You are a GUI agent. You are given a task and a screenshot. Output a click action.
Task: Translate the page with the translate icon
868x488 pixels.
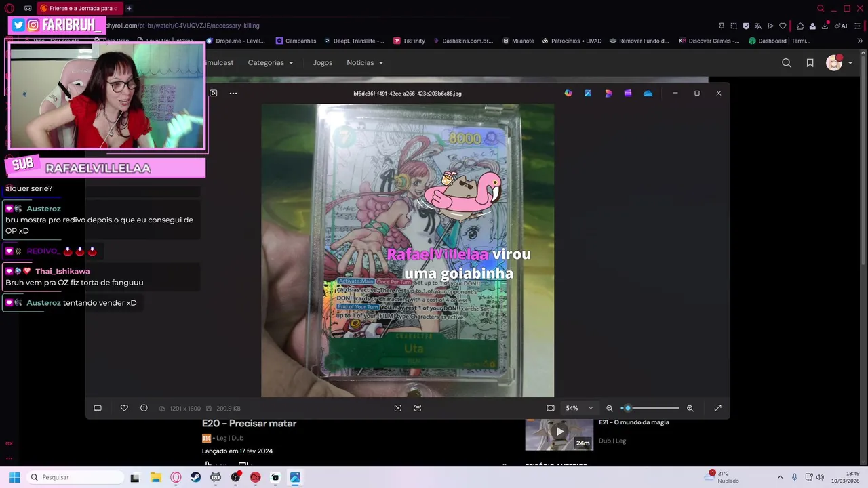pyautogui.click(x=758, y=26)
